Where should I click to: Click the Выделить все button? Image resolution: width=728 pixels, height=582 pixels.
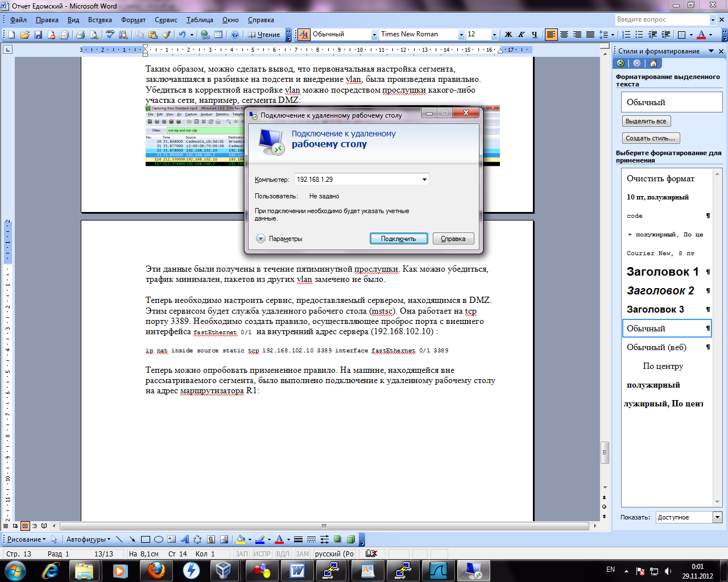coord(646,121)
